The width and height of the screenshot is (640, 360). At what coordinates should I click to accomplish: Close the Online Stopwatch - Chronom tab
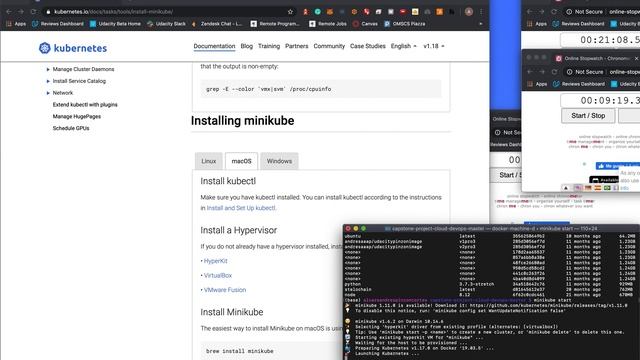(x=636, y=58)
